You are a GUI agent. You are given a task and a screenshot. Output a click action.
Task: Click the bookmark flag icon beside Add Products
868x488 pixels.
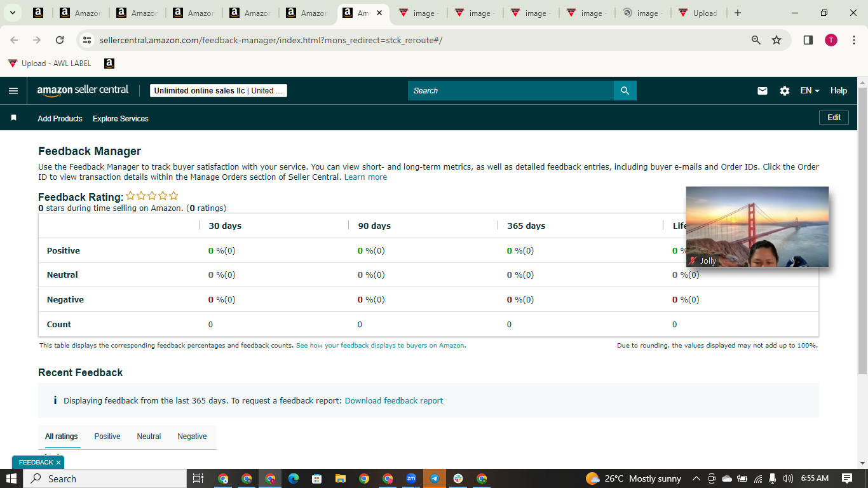(x=14, y=118)
